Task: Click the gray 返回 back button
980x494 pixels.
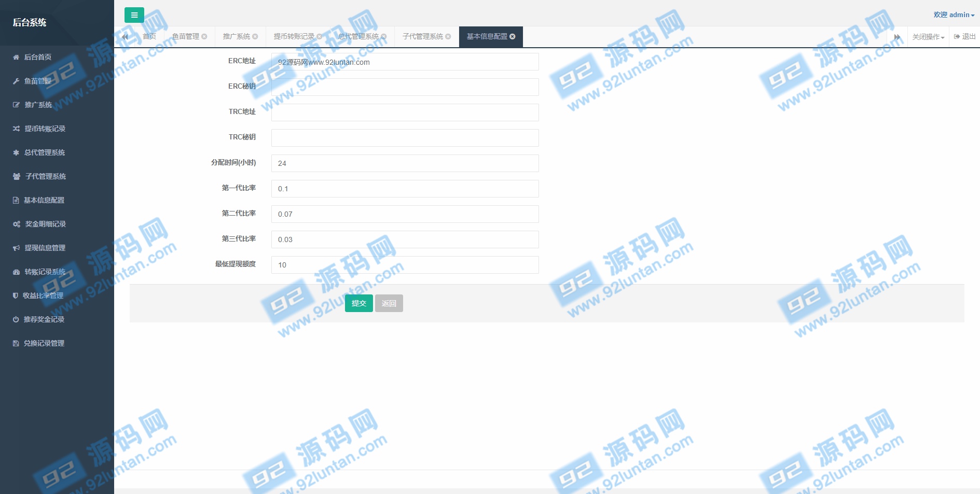Action: [389, 303]
